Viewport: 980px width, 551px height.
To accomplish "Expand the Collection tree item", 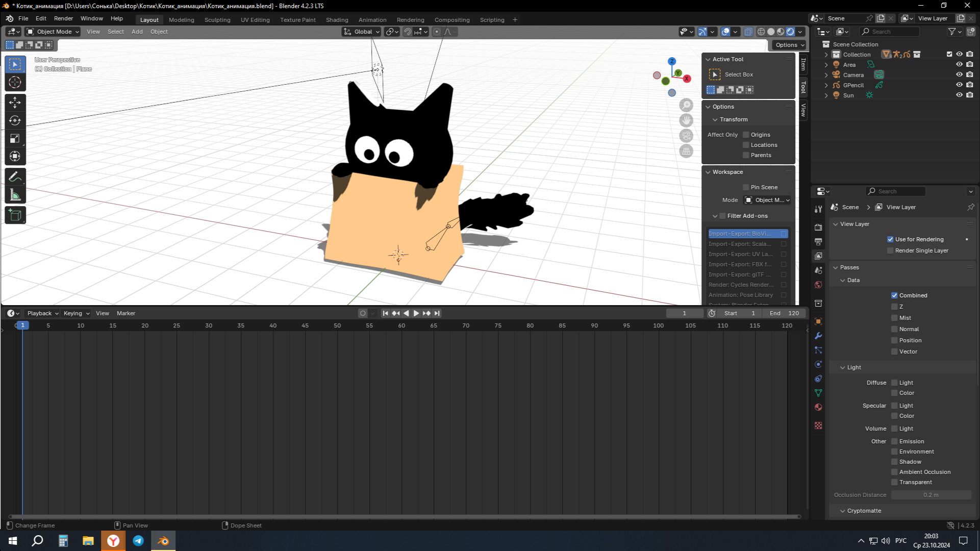I will [x=826, y=55].
